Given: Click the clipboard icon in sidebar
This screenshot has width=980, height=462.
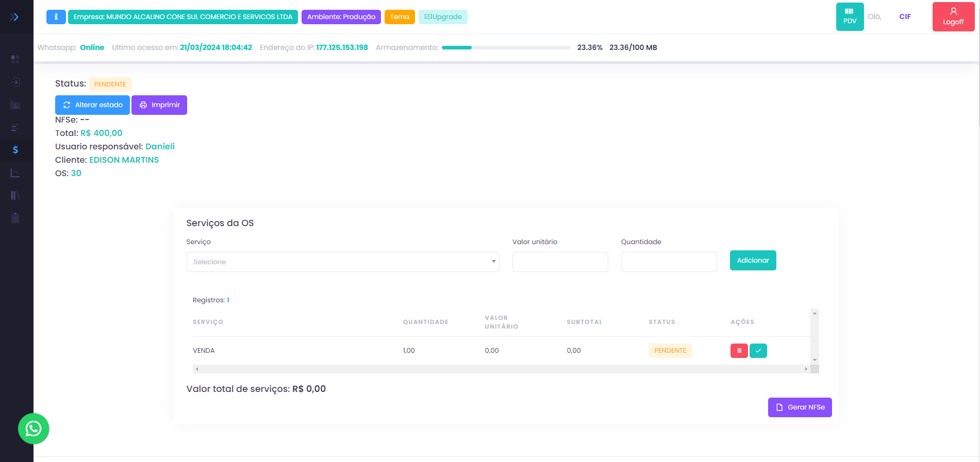Looking at the screenshot, I should tap(15, 218).
